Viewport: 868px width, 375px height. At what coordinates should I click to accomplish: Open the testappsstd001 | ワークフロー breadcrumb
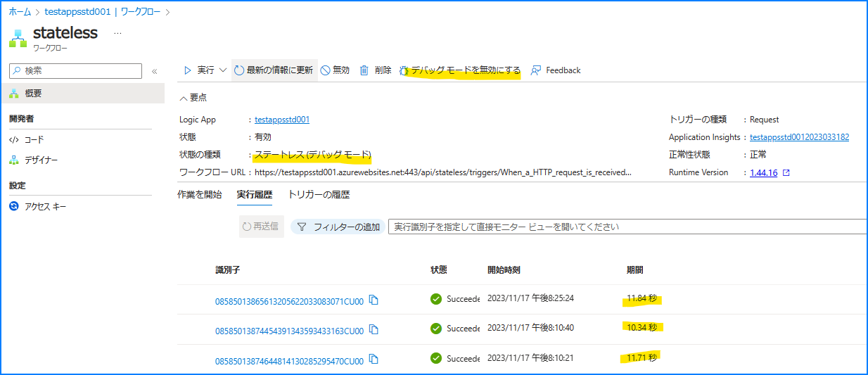[103, 12]
